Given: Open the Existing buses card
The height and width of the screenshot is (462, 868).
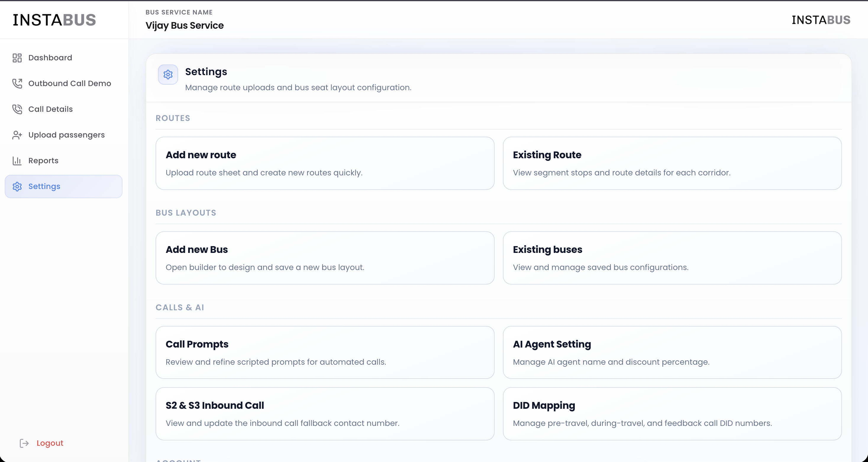Looking at the screenshot, I should [x=672, y=258].
